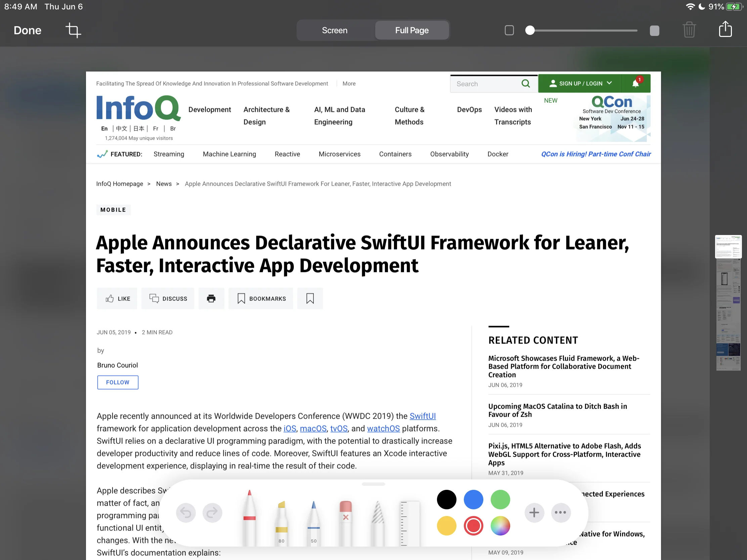Open featured topic Machine Learning
This screenshot has height=560, width=747.
pyautogui.click(x=229, y=154)
